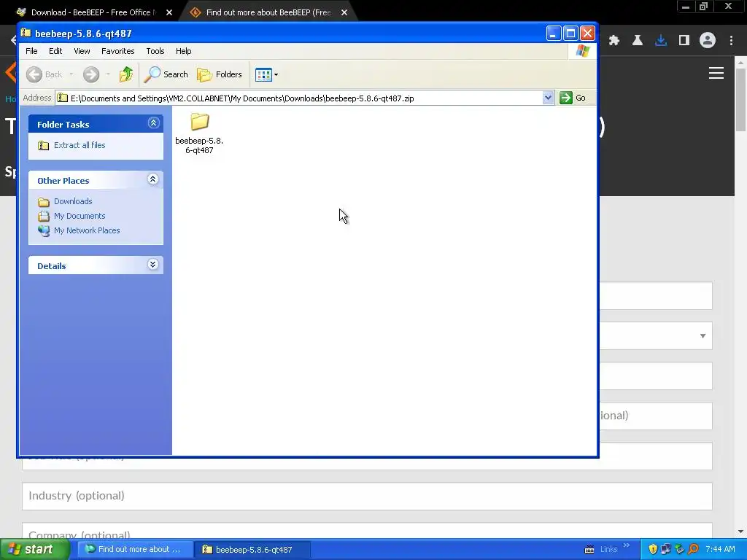This screenshot has width=747, height=560.
Task: Open the Favorites menu
Action: pos(117,51)
